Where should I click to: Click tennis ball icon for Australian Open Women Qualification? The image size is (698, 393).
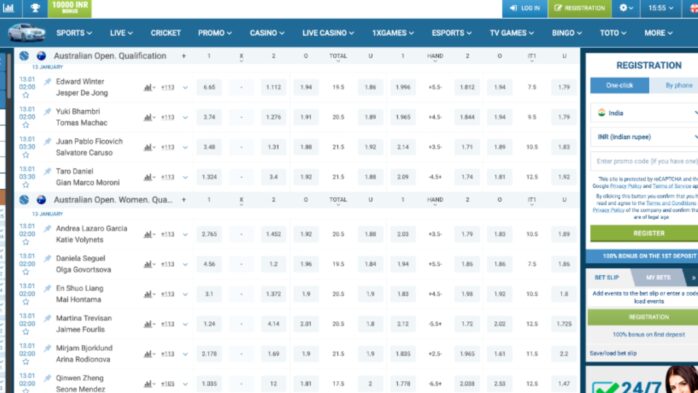[24, 200]
